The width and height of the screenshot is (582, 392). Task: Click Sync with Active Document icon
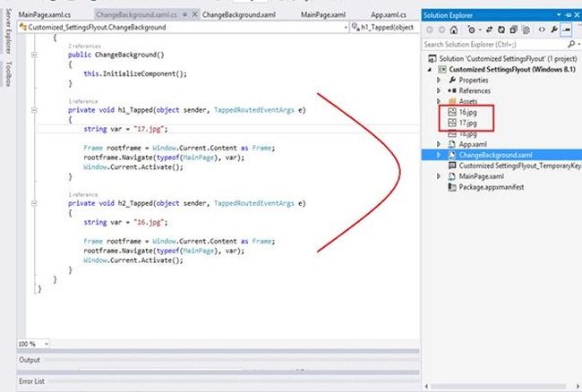point(489,30)
